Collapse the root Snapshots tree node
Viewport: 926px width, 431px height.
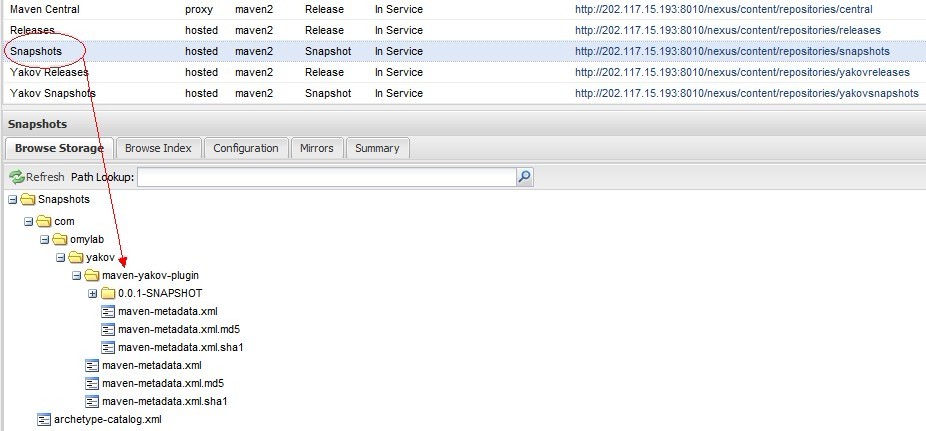point(13,199)
